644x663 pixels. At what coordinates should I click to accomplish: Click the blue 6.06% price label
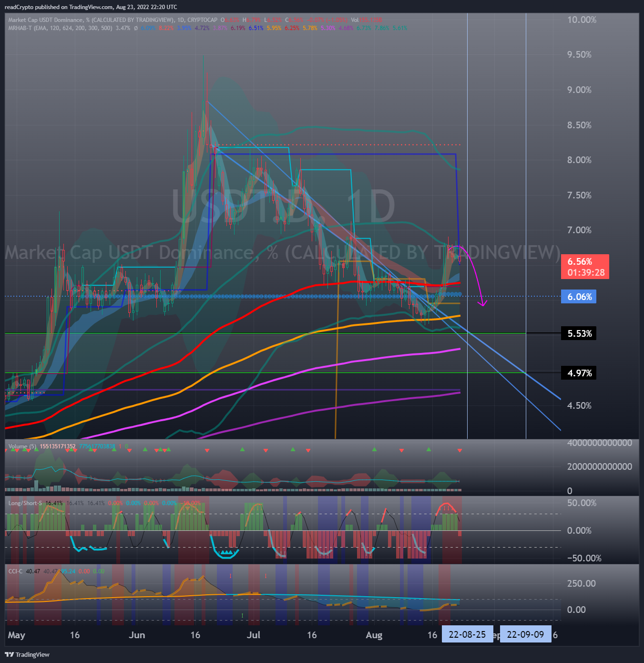tap(579, 297)
